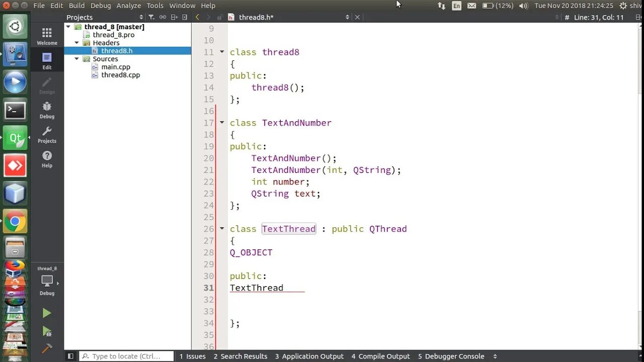
Task: Collapse the thread_8 [master] project node
Action: point(69,27)
